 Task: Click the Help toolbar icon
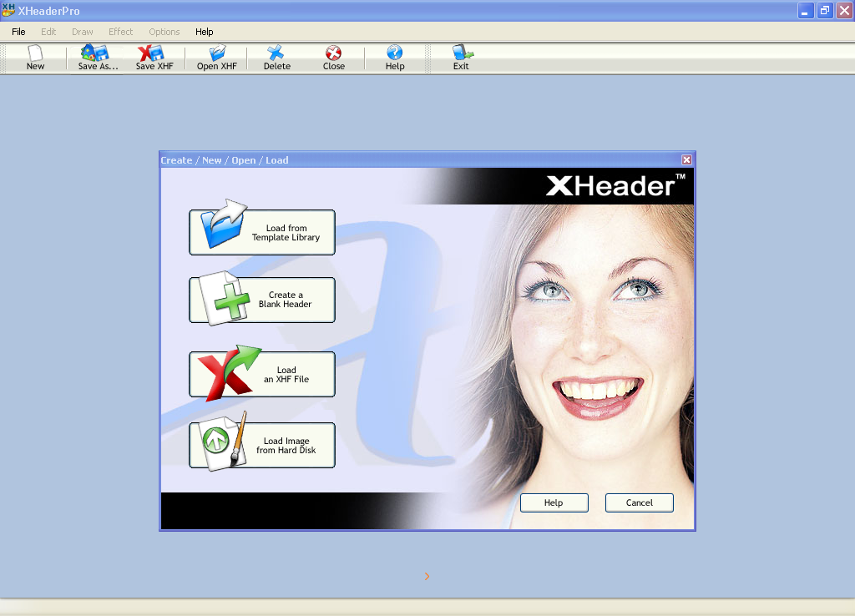click(395, 58)
